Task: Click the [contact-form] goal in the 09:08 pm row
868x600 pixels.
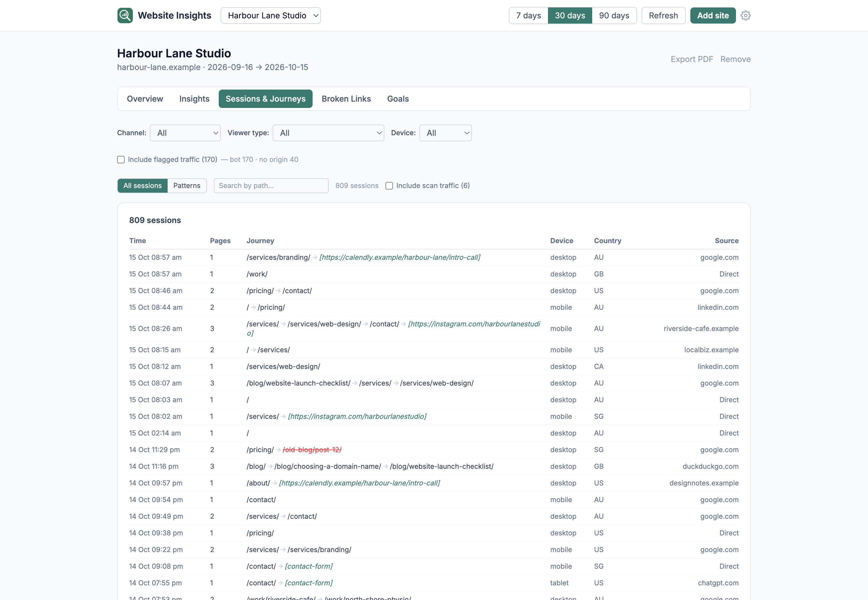Action: coord(309,566)
